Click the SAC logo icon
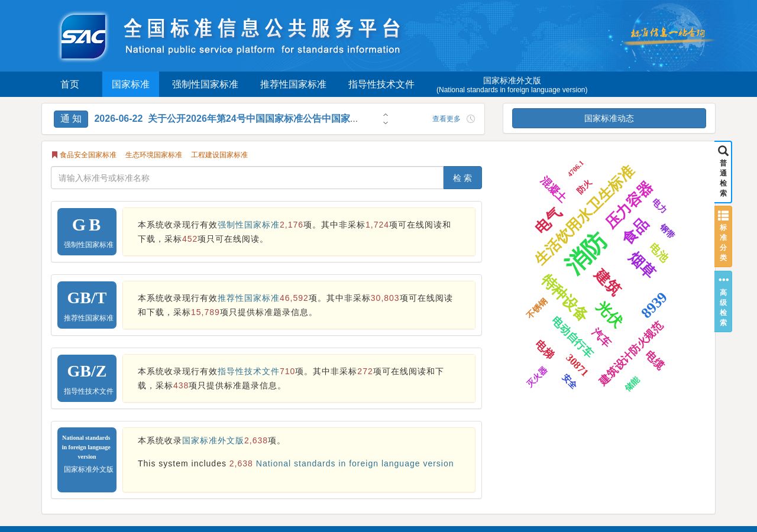Image resolution: width=757 pixels, height=532 pixels. click(83, 37)
